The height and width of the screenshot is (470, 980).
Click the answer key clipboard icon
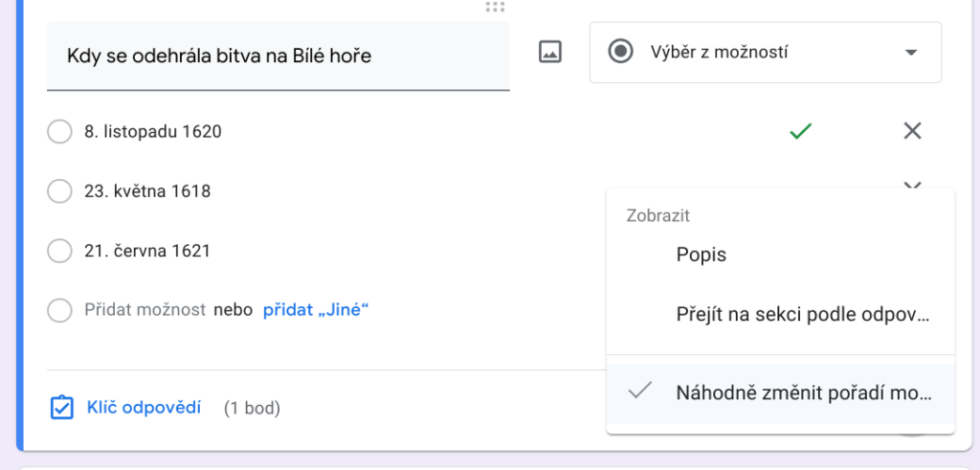(61, 409)
